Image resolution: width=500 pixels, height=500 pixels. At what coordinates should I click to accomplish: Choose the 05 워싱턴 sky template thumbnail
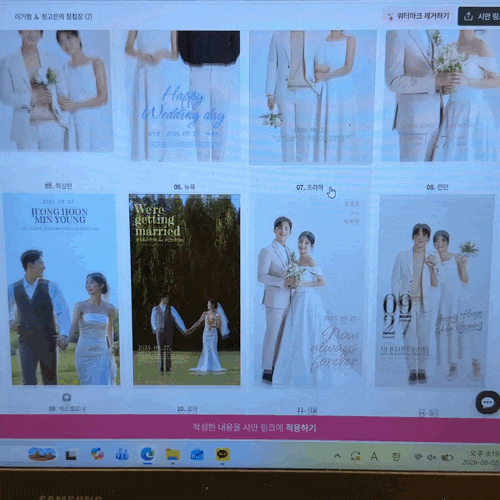tap(62, 289)
